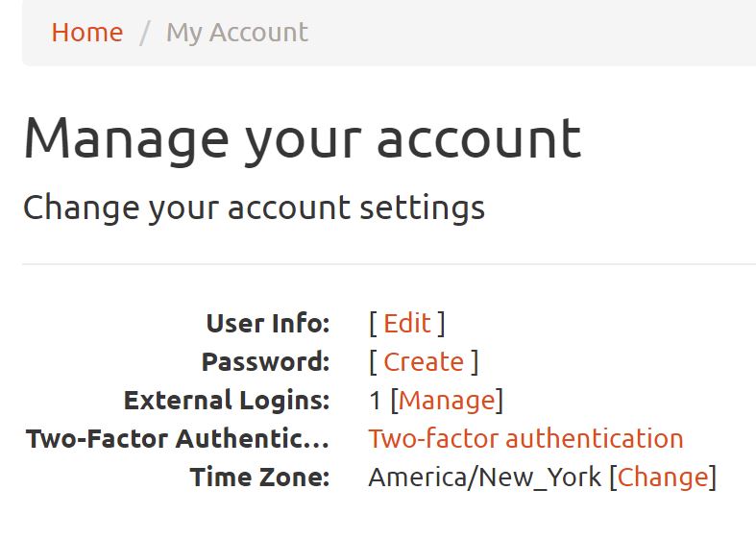Open the Change time zone link

(664, 478)
